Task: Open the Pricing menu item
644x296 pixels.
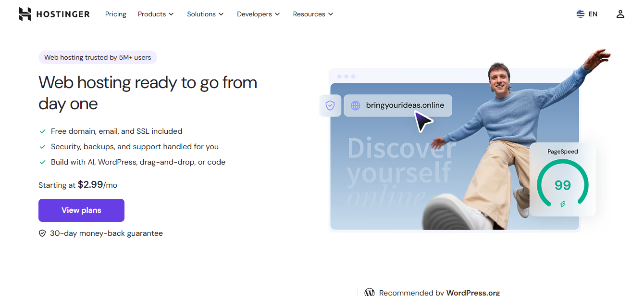Action: (x=116, y=14)
